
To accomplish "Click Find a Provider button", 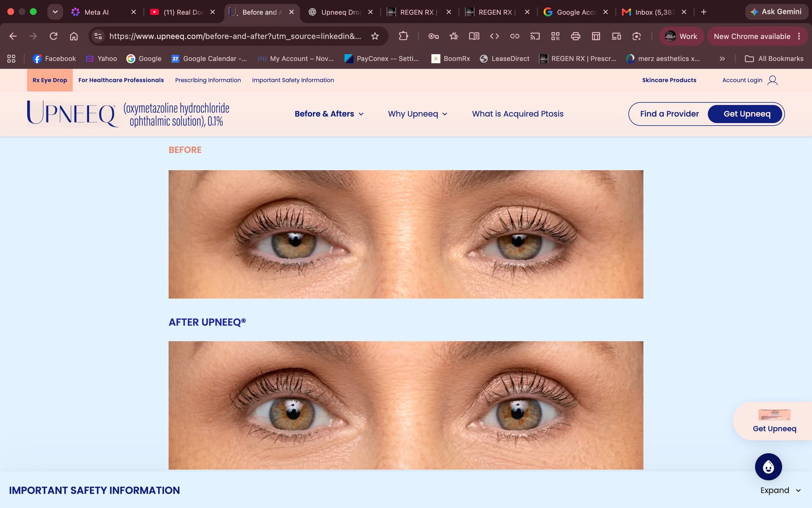I will point(669,114).
